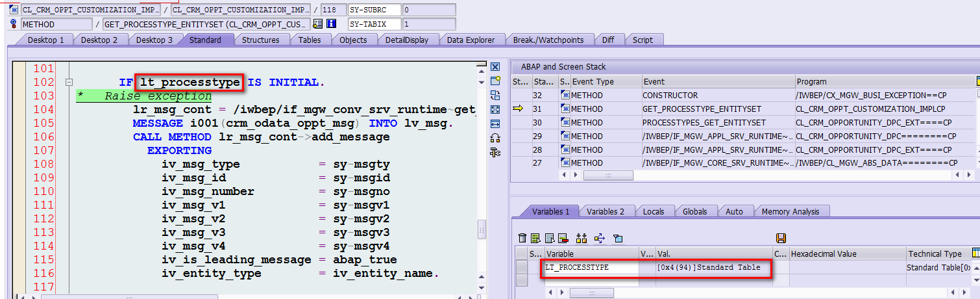Click the stack table horizontal scrollbar
The image size is (980, 299).
coord(607,175)
